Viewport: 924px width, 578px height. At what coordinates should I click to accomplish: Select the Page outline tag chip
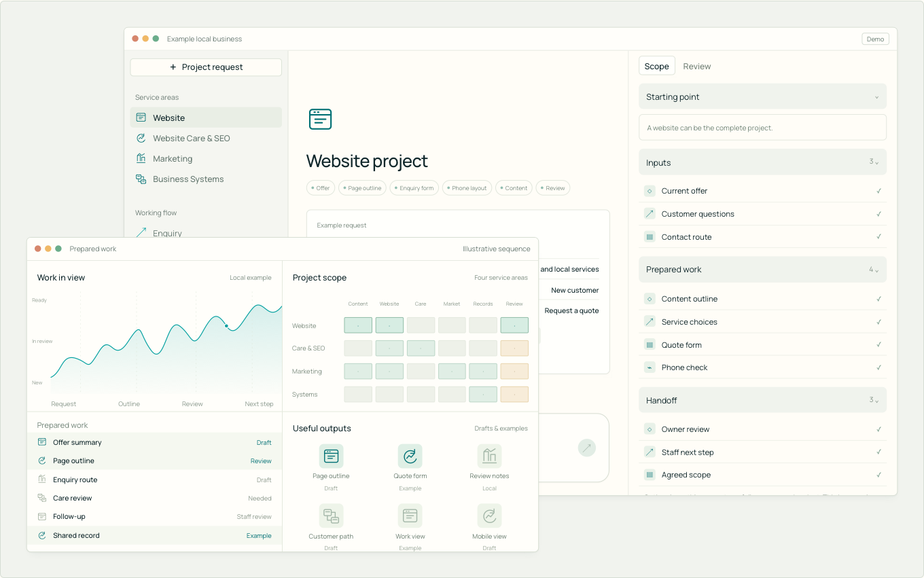tap(362, 188)
